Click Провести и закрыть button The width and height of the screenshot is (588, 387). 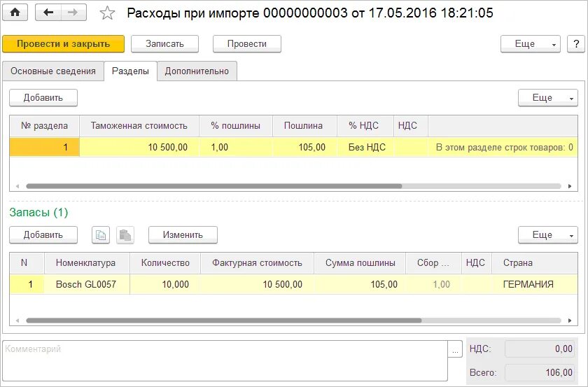click(x=64, y=44)
